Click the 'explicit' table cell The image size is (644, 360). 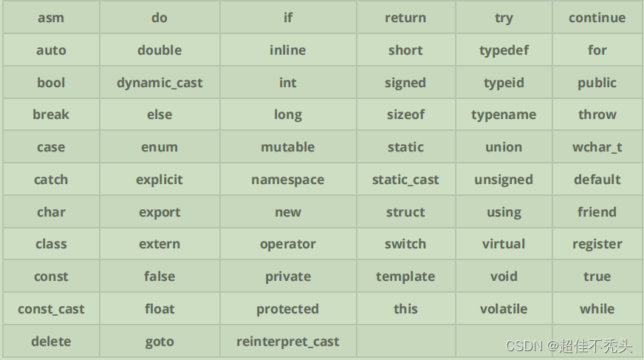click(160, 180)
